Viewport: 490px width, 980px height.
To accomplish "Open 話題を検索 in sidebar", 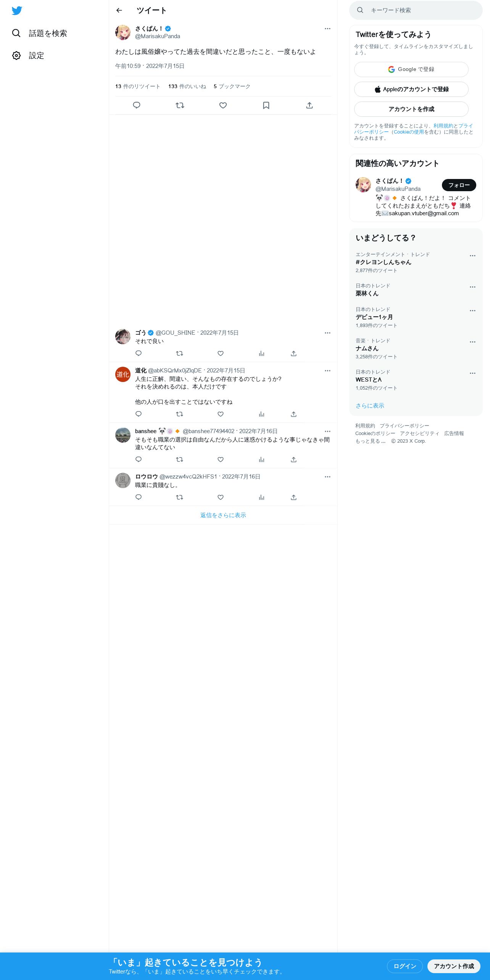I will click(x=39, y=33).
